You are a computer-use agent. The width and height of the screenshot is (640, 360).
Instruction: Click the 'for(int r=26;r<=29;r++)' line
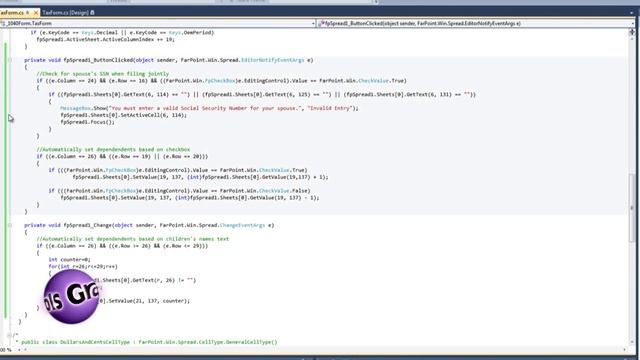(x=83, y=267)
